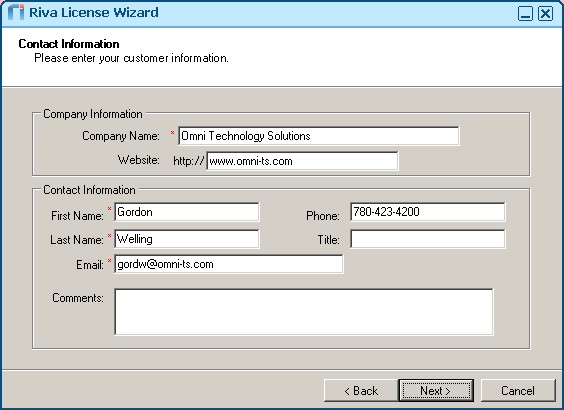The height and width of the screenshot is (410, 564).
Task: Cancel the license wizard
Action: point(518,391)
